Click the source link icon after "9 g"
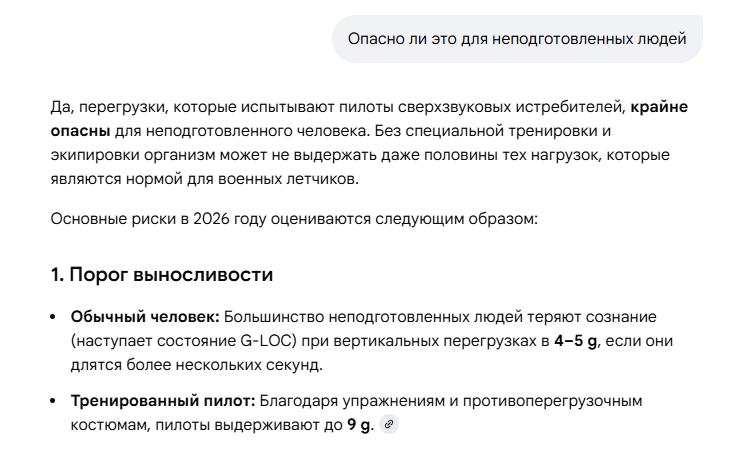Screen dimensions: 750x460 390,425
